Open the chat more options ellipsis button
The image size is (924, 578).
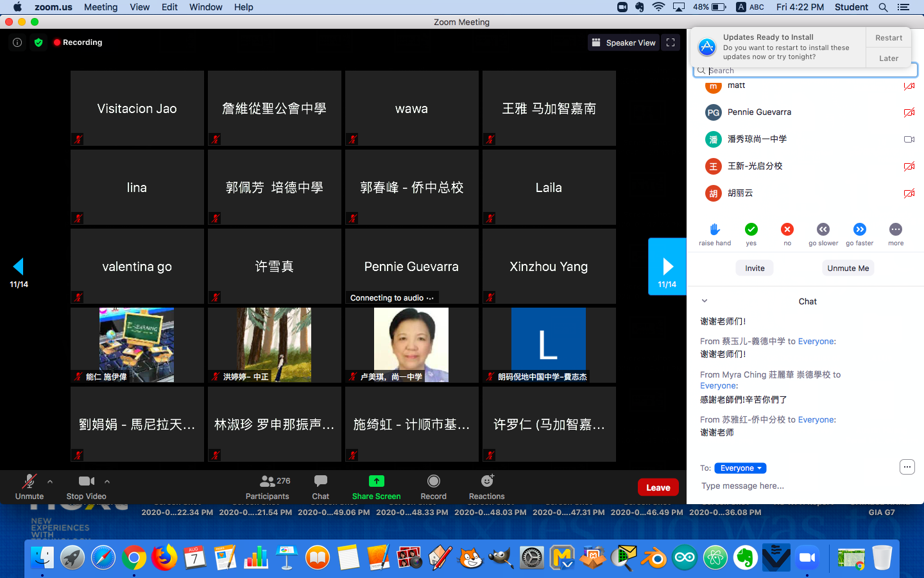[907, 467]
